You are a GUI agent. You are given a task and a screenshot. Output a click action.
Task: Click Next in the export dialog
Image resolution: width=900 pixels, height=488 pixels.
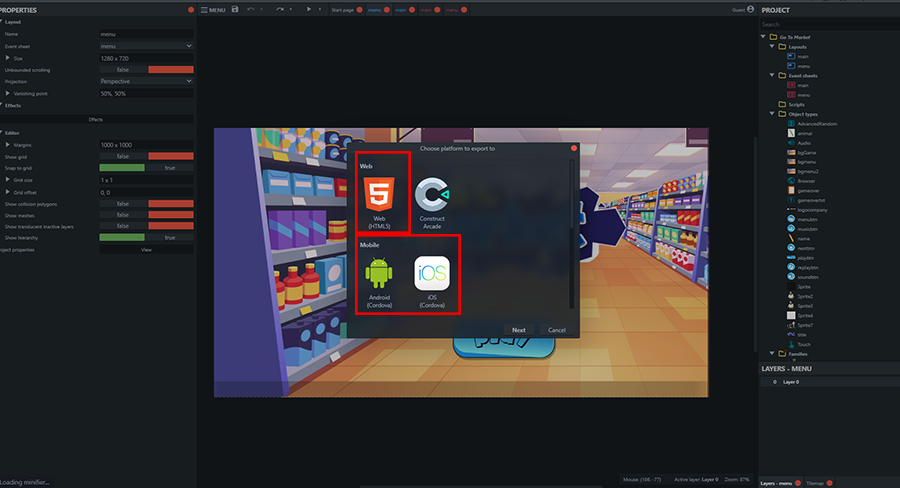(518, 330)
